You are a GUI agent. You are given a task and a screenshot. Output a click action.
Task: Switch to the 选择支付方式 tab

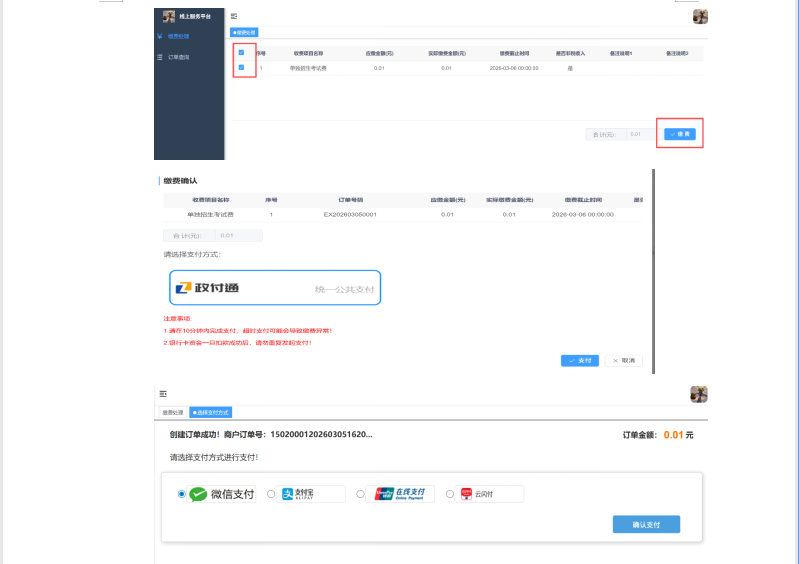pos(210,412)
